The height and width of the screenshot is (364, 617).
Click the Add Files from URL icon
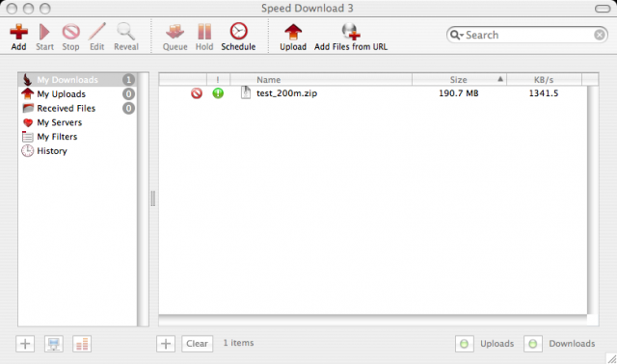(x=351, y=32)
